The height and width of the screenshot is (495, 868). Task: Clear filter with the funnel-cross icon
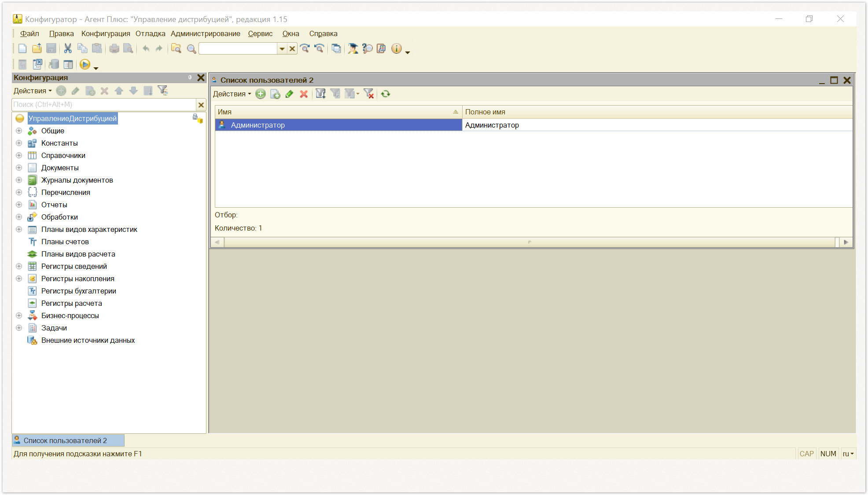pos(369,94)
